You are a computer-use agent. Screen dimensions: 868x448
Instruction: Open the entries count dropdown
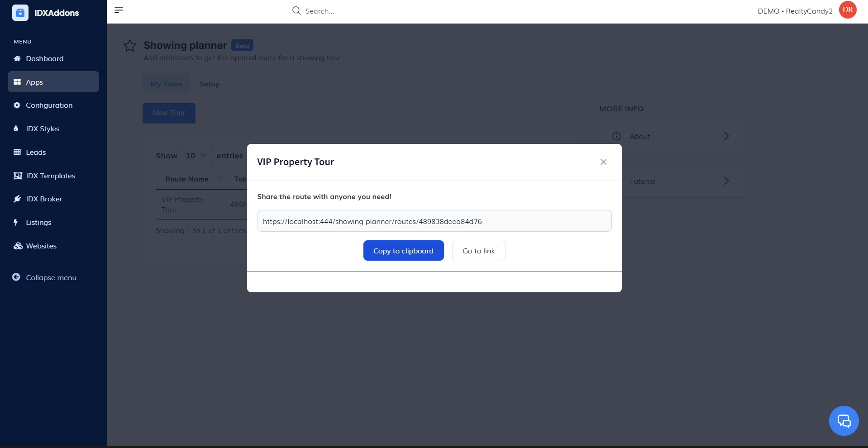click(x=196, y=156)
